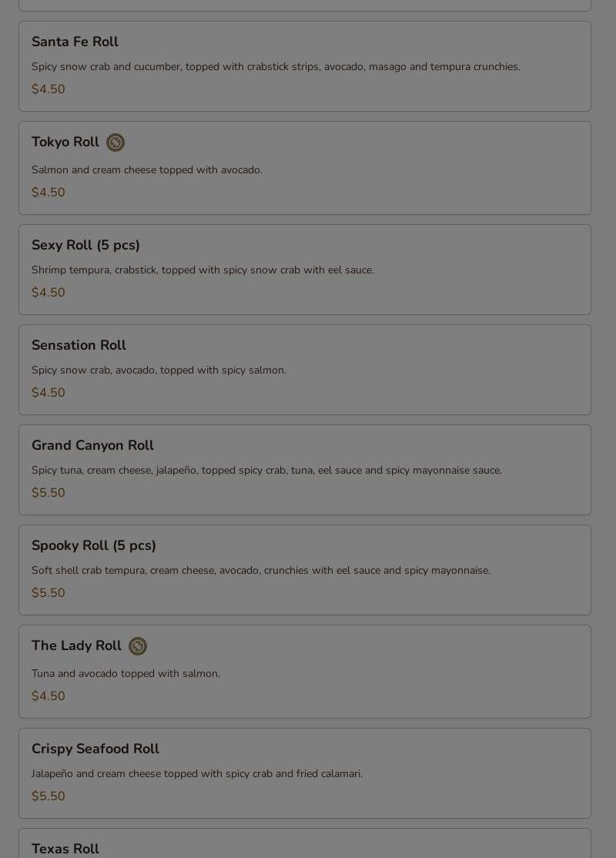This screenshot has width=616, height=858.
Task: Click the Grand Canyon Roll $5.50 price
Action: tap(49, 493)
